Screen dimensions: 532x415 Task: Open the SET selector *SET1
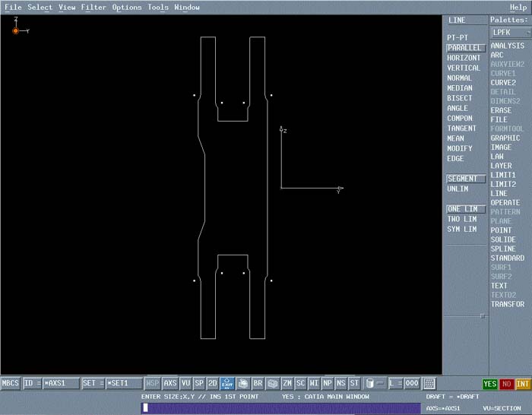[x=123, y=384]
